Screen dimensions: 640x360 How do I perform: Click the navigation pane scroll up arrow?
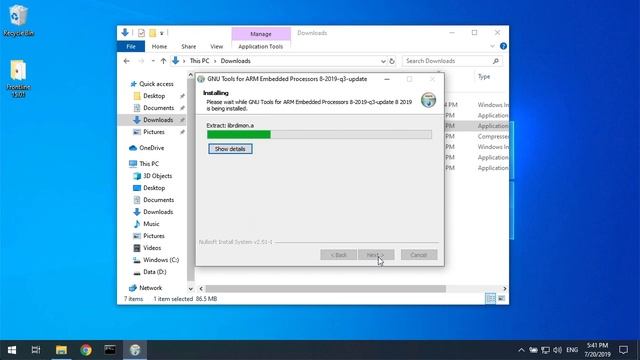coord(191,75)
